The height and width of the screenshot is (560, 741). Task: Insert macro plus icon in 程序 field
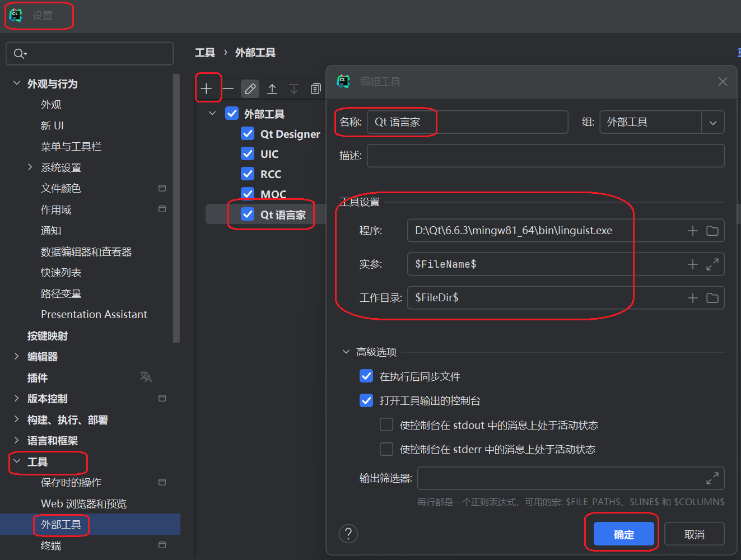[693, 231]
